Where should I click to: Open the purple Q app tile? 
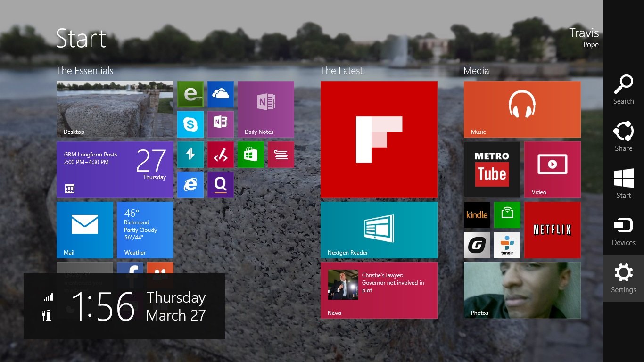[x=221, y=185]
